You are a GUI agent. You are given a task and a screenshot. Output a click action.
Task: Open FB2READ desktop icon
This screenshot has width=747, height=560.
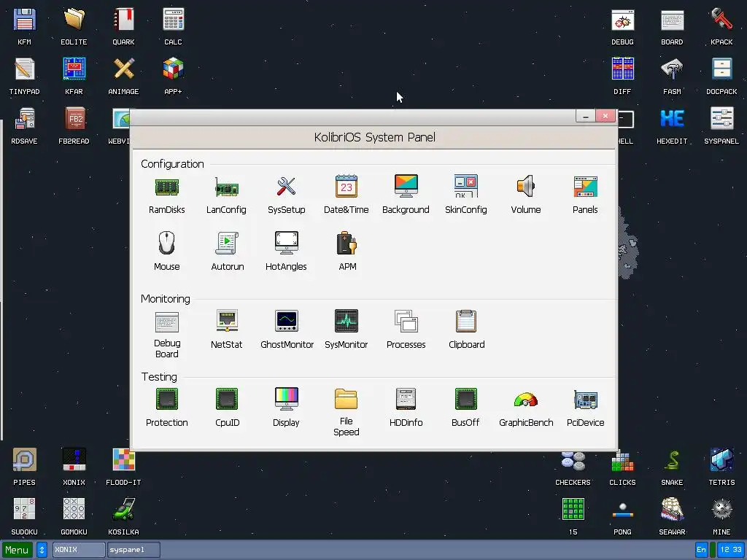74,119
